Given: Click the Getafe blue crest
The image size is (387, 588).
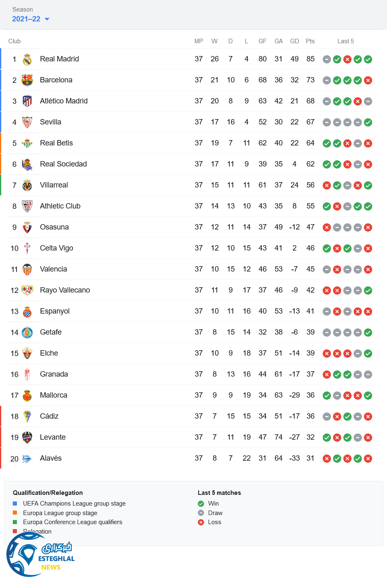Looking at the screenshot, I should pyautogui.click(x=27, y=333).
